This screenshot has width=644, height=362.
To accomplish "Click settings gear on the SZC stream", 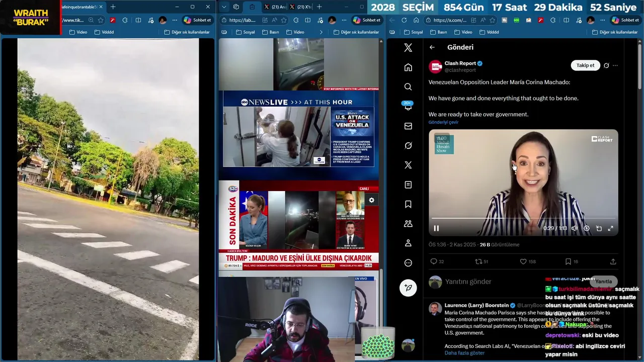I will [x=371, y=200].
